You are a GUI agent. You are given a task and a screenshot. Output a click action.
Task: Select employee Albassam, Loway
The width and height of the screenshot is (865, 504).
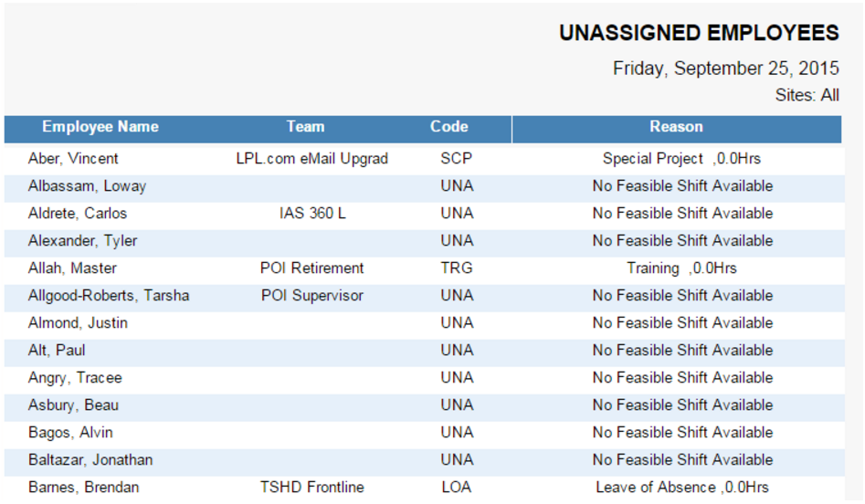tap(87, 186)
